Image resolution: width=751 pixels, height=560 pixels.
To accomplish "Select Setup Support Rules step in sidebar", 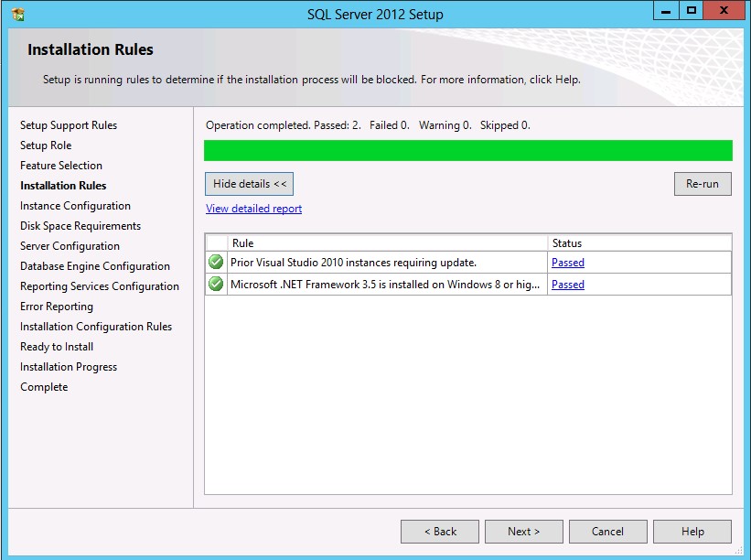I will tap(69, 125).
